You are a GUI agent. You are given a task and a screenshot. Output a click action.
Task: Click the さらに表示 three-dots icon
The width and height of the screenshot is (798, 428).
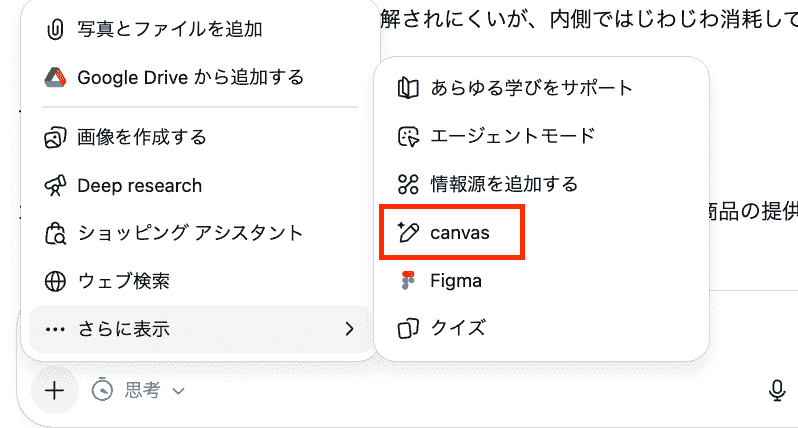click(x=56, y=328)
